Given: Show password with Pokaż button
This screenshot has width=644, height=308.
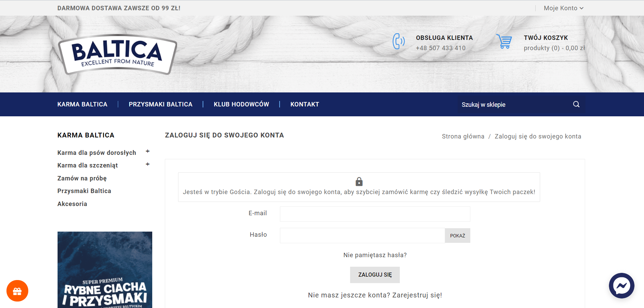Looking at the screenshot, I should 457,236.
